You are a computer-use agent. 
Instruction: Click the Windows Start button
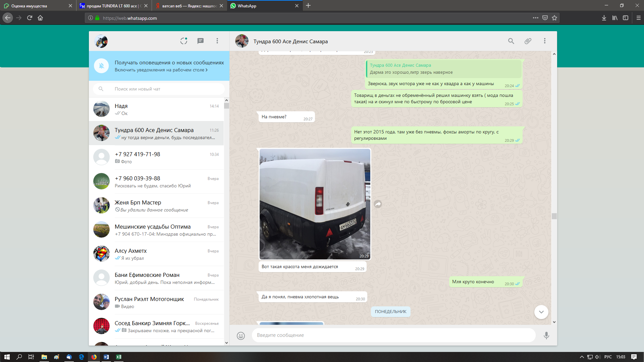point(7,357)
